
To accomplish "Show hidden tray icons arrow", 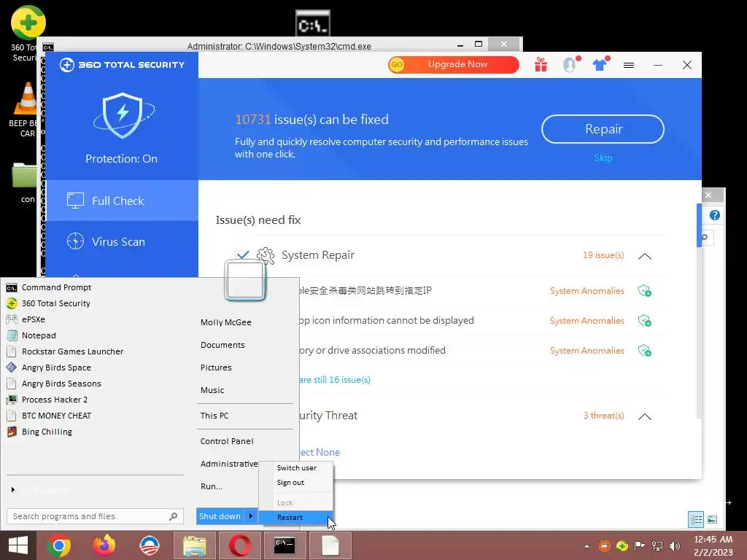I will pyautogui.click(x=587, y=546).
